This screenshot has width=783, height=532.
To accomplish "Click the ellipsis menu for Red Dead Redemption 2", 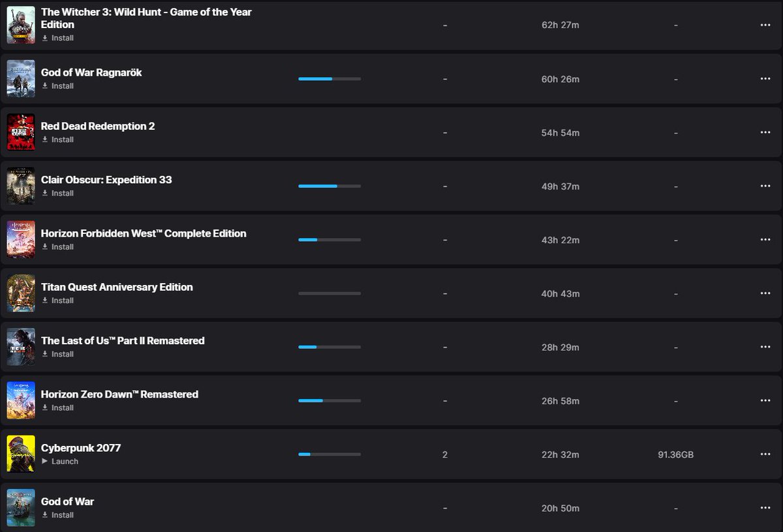I will [x=765, y=132].
